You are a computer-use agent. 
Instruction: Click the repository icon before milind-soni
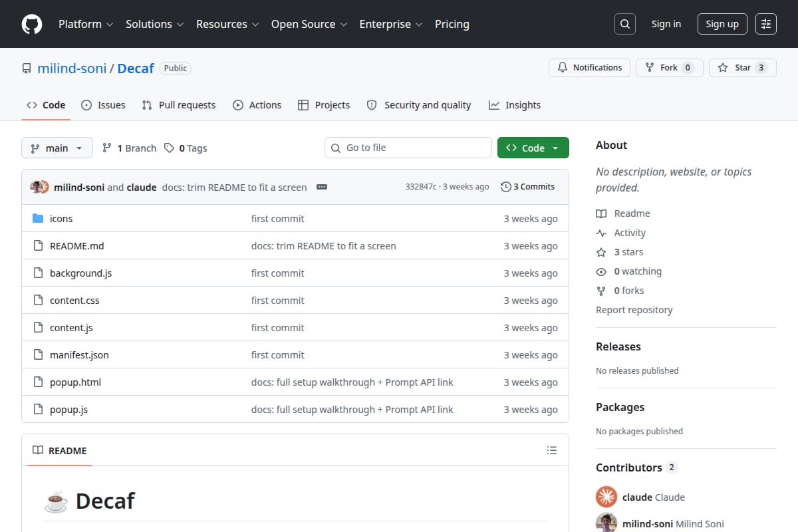(x=27, y=68)
